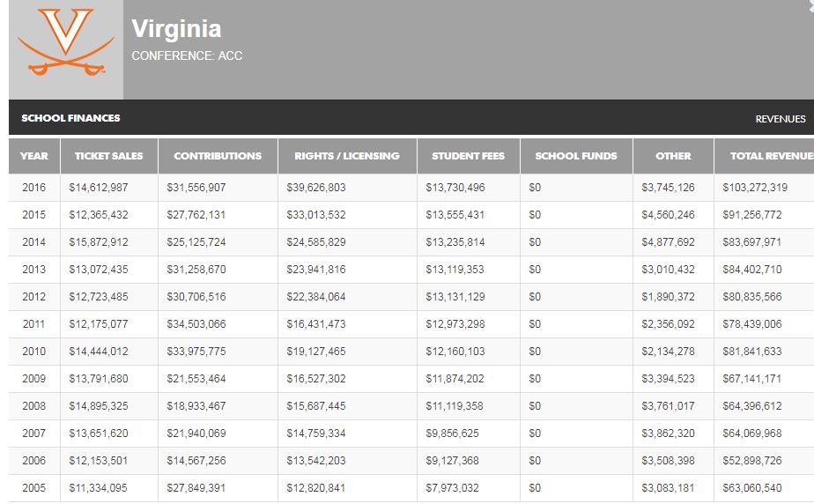814x504 pixels.
Task: Sort by STUDENT FEES column header
Action: [469, 156]
